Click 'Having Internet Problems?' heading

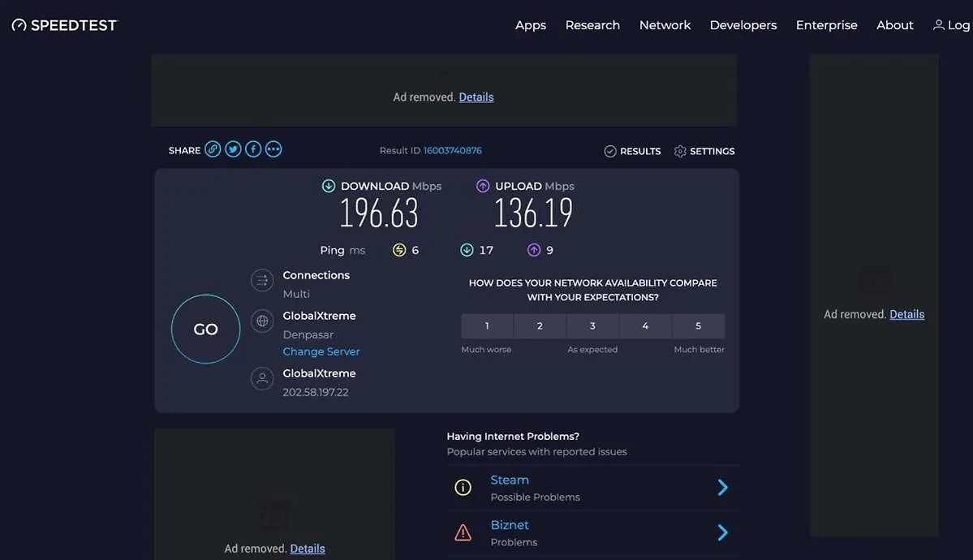(513, 437)
